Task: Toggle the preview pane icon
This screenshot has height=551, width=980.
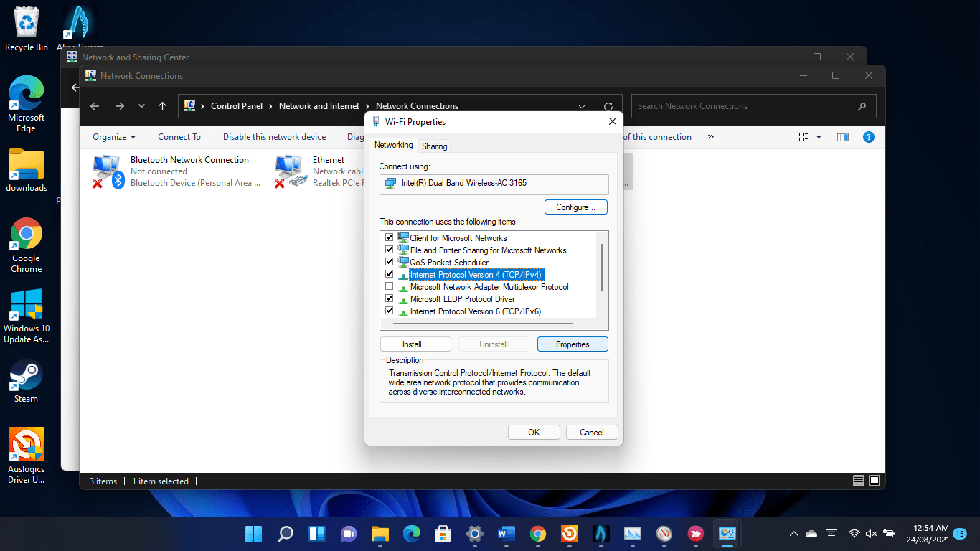Action: pos(843,137)
